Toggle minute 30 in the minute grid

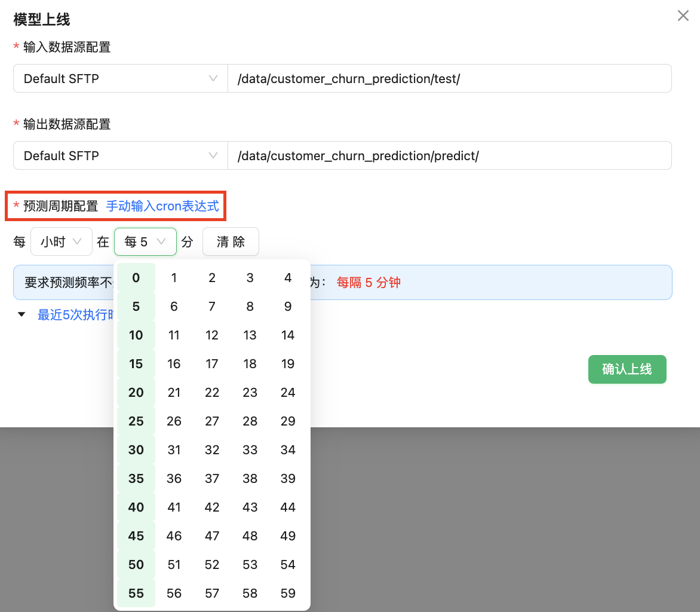point(136,449)
